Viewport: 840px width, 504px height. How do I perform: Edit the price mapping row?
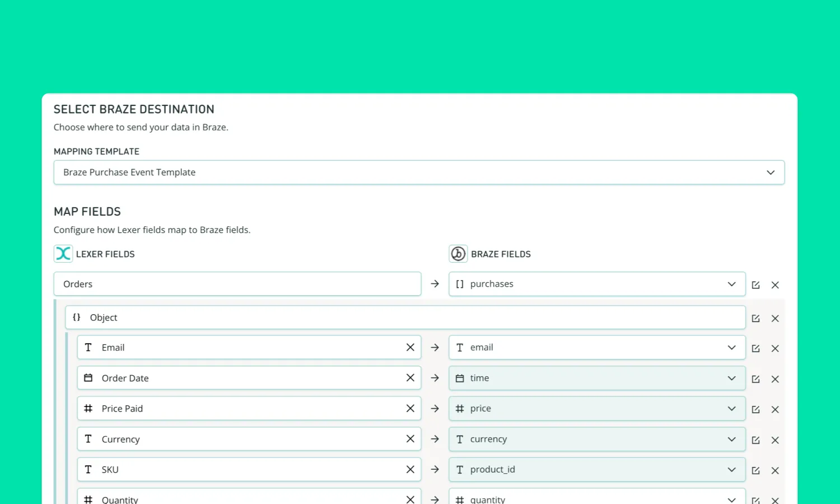click(x=755, y=410)
